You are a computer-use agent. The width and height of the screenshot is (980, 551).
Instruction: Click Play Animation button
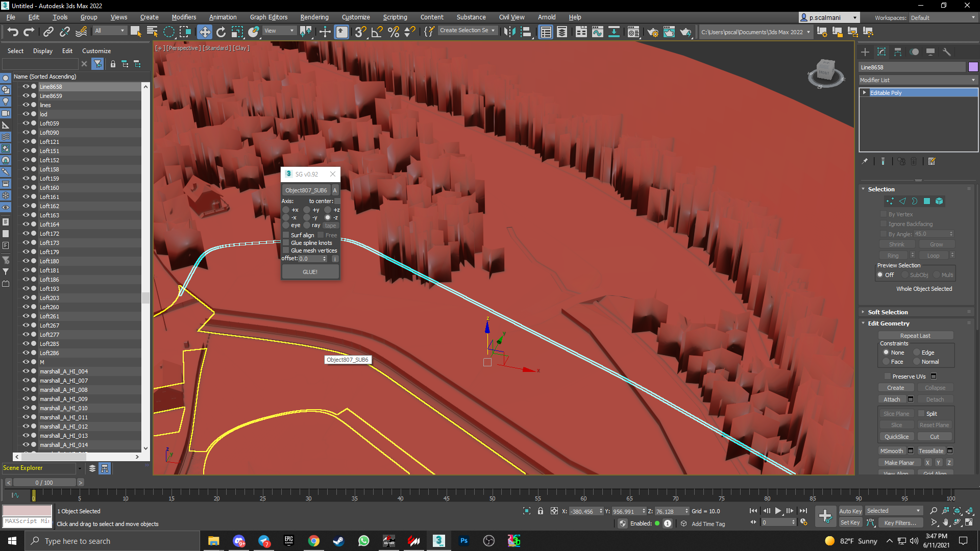pos(778,511)
